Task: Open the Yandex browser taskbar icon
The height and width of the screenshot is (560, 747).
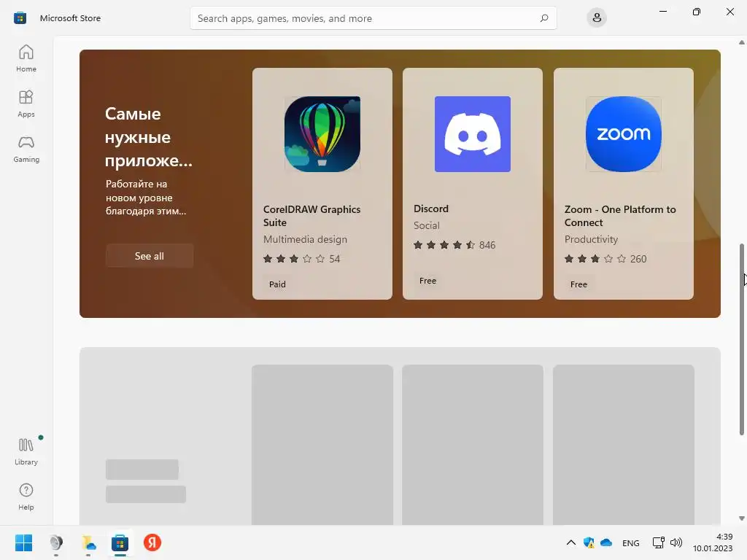Action: (x=152, y=542)
